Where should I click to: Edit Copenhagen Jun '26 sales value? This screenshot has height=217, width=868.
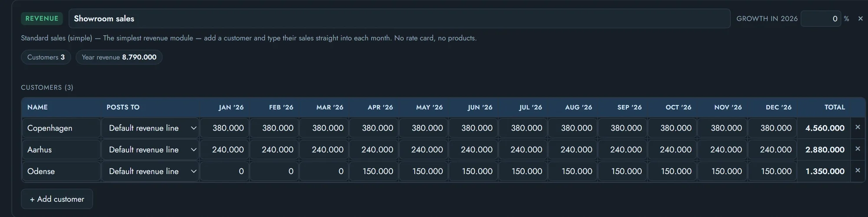[x=473, y=128]
